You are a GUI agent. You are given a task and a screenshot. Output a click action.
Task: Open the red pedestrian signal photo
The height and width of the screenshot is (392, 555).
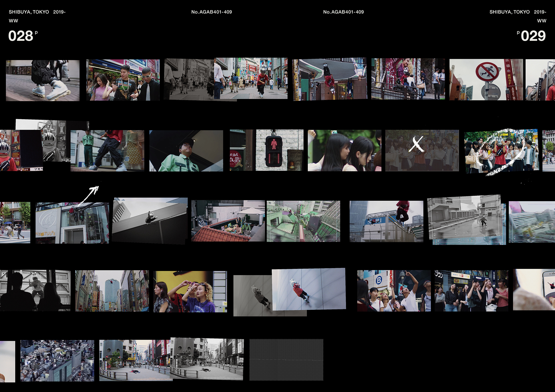(x=274, y=151)
